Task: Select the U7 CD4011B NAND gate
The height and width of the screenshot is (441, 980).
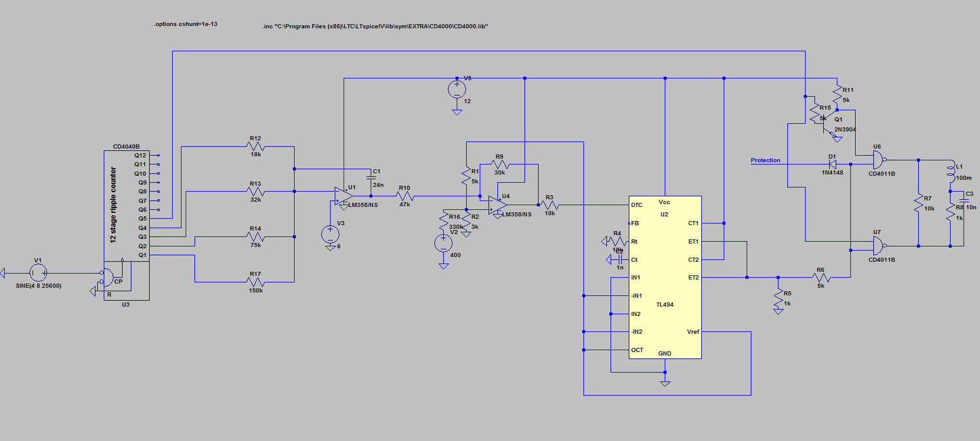Action: point(879,245)
